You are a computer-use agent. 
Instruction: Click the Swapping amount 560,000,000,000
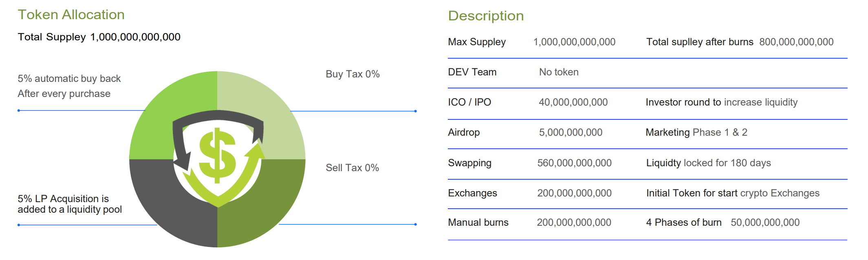click(574, 163)
